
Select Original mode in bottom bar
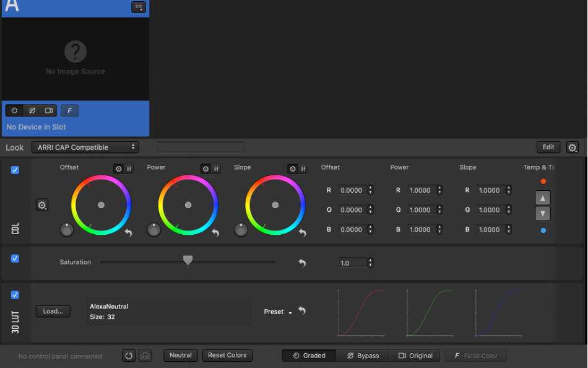[x=415, y=356]
